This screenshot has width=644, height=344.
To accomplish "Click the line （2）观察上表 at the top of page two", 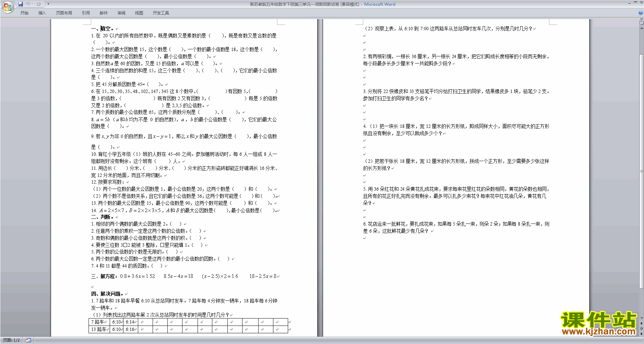I will click(448, 29).
